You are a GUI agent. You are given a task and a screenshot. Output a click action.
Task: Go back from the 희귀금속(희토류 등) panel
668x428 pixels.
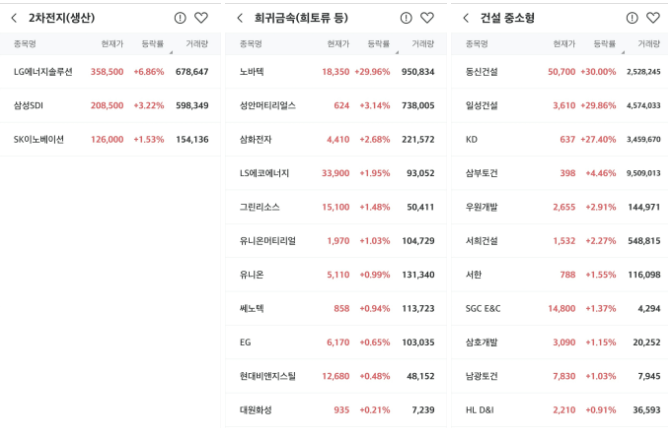(240, 18)
